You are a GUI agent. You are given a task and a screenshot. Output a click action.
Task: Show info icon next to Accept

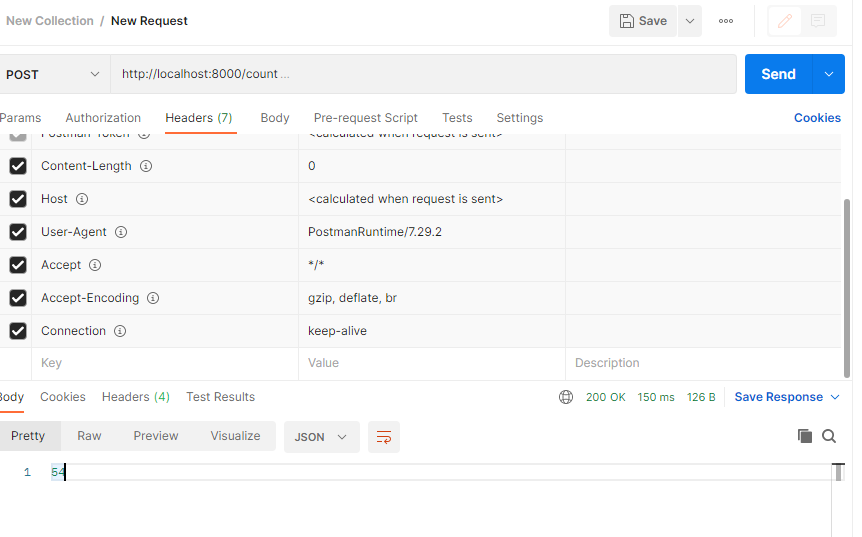[95, 265]
